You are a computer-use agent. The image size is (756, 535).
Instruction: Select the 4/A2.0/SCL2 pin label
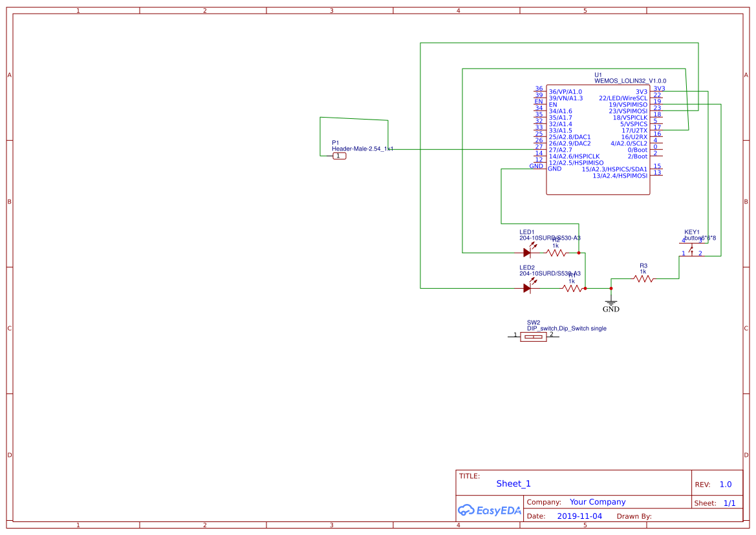point(629,143)
